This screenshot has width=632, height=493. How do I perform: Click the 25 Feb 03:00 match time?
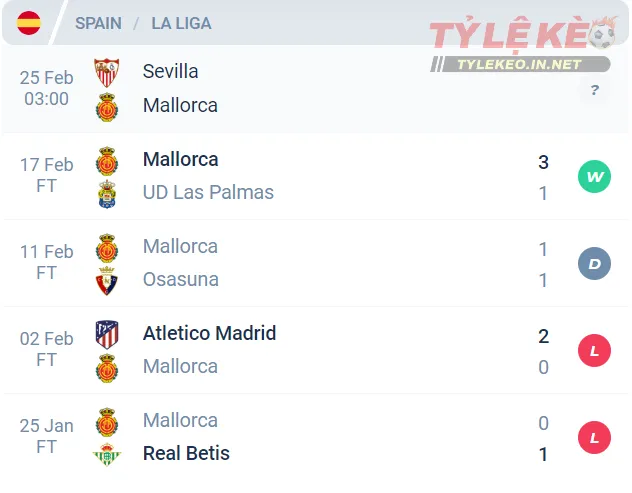coord(46,88)
